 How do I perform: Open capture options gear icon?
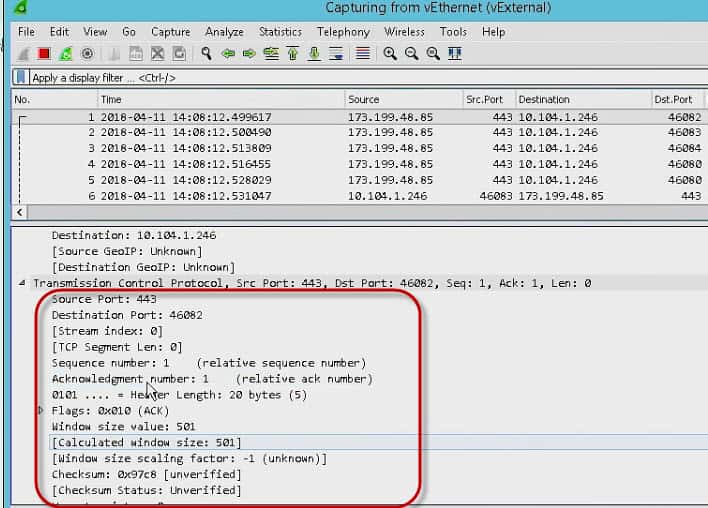tap(87, 54)
